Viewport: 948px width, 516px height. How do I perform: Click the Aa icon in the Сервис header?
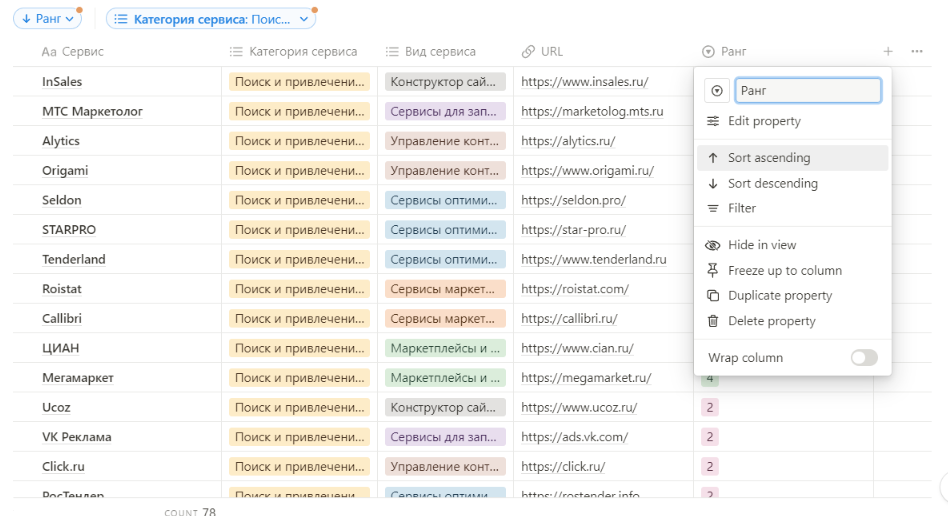(x=49, y=52)
